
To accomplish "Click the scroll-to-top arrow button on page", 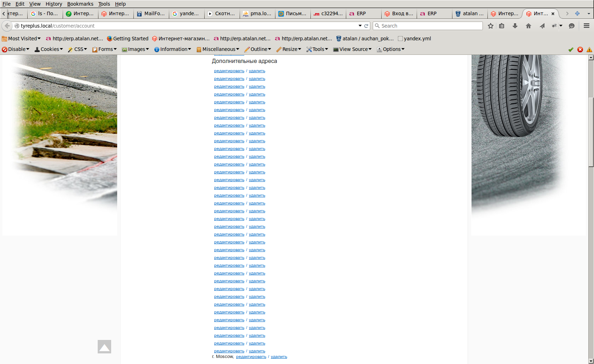I will [104, 347].
